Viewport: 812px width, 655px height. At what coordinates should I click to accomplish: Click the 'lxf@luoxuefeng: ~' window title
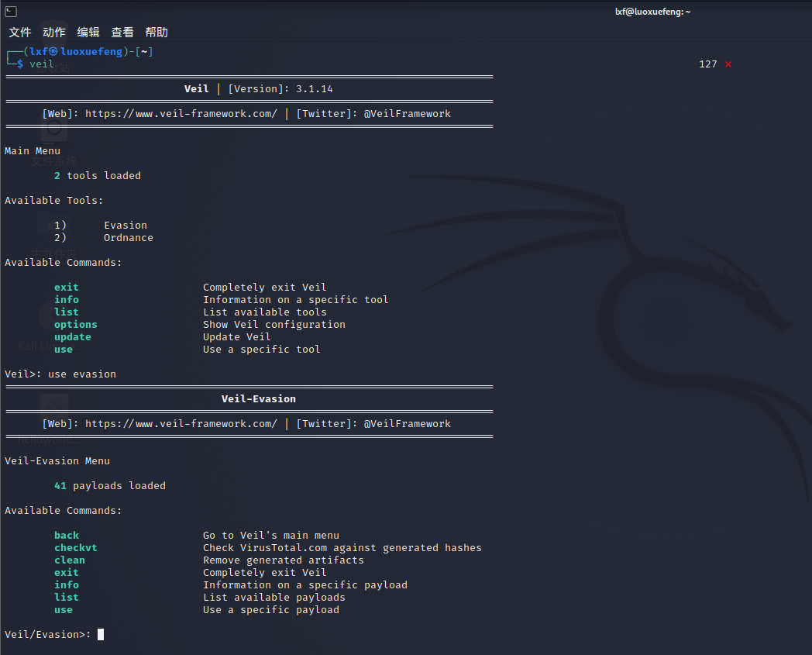coord(652,12)
